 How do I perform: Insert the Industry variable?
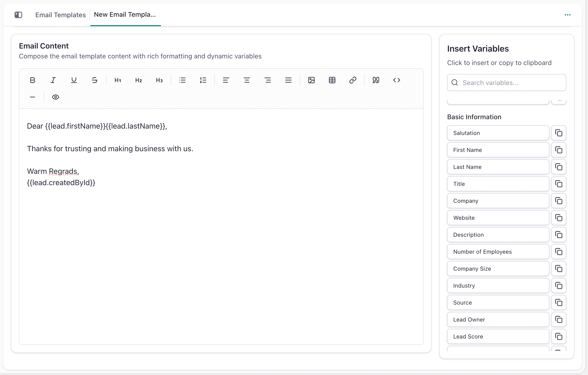[498, 286]
